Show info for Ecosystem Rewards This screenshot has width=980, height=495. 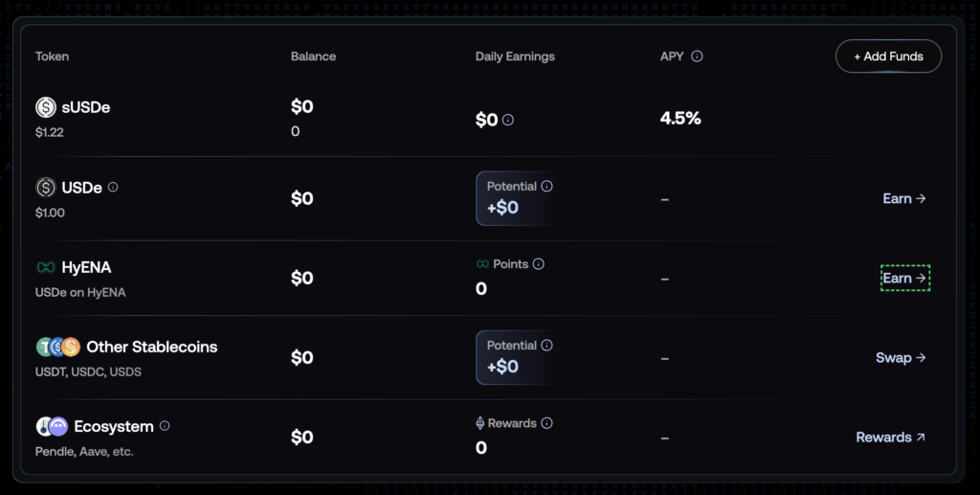pos(546,423)
